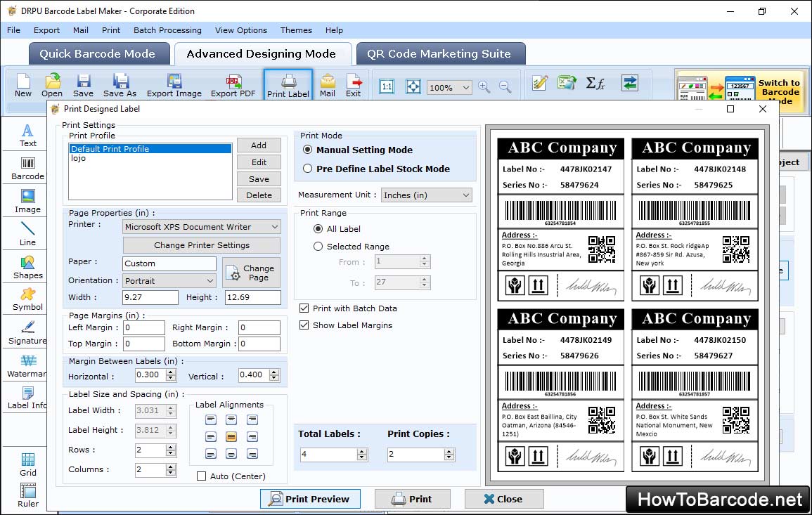Select Pre Define Label Stock Mode
Image resolution: width=812 pixels, height=515 pixels.
[x=308, y=168]
